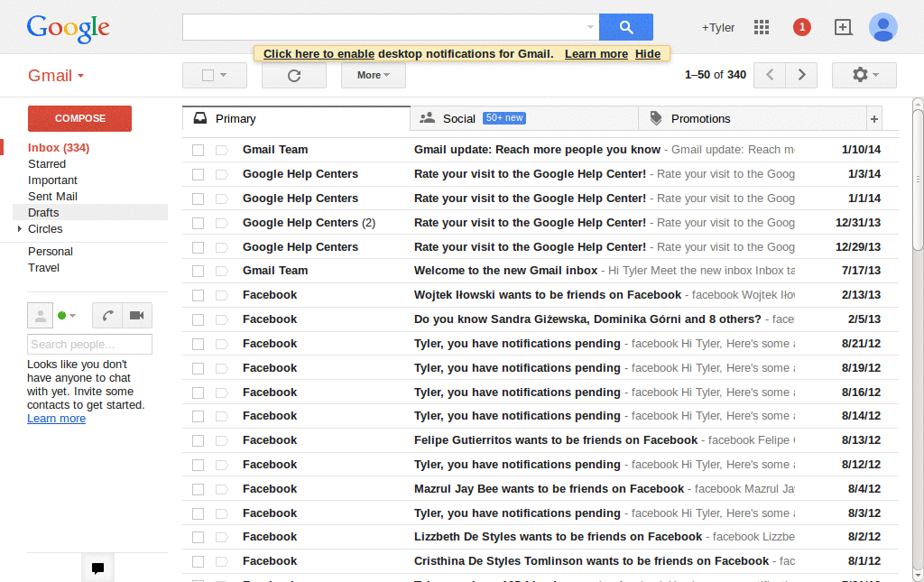Refresh the inbox

(294, 76)
